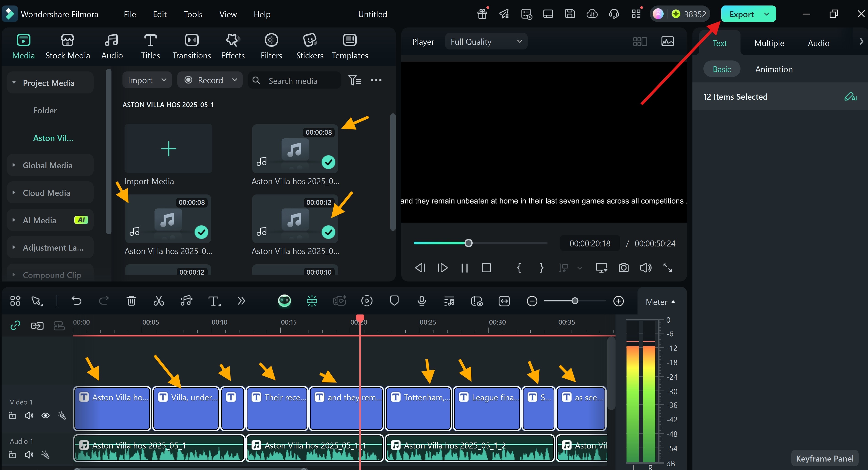Image resolution: width=868 pixels, height=470 pixels.
Task: Click the player volume speaker icon
Action: (646, 268)
